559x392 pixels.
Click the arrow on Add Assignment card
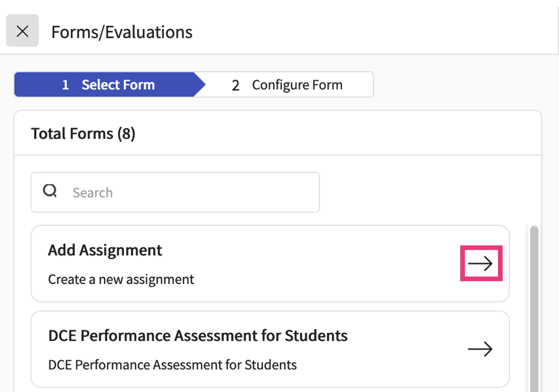(x=481, y=263)
